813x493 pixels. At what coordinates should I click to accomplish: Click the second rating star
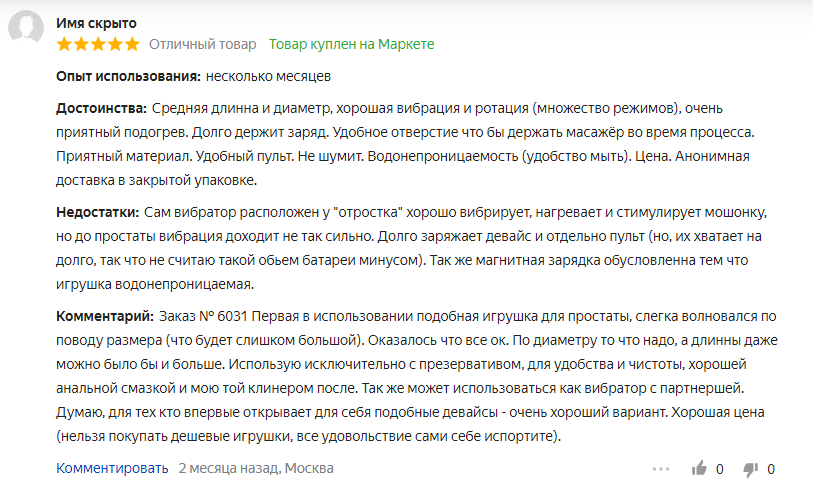(x=82, y=45)
